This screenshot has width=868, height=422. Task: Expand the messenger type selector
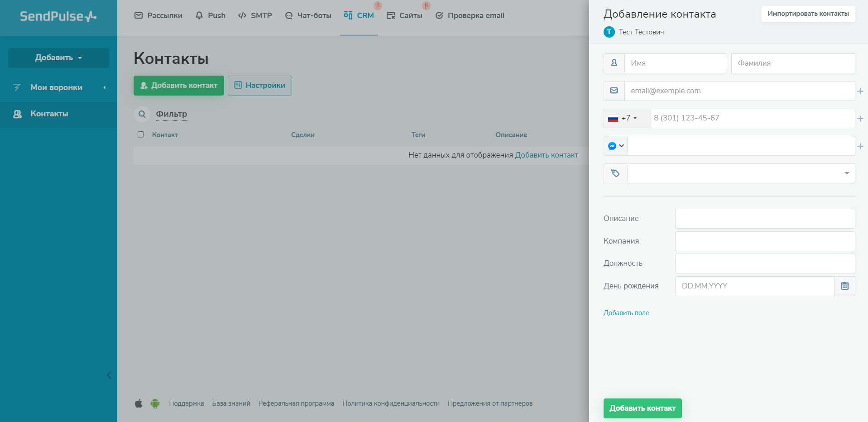[616, 146]
